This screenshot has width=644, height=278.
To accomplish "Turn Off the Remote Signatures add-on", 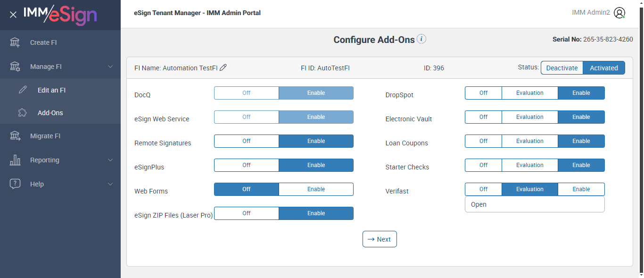I will coord(247,141).
